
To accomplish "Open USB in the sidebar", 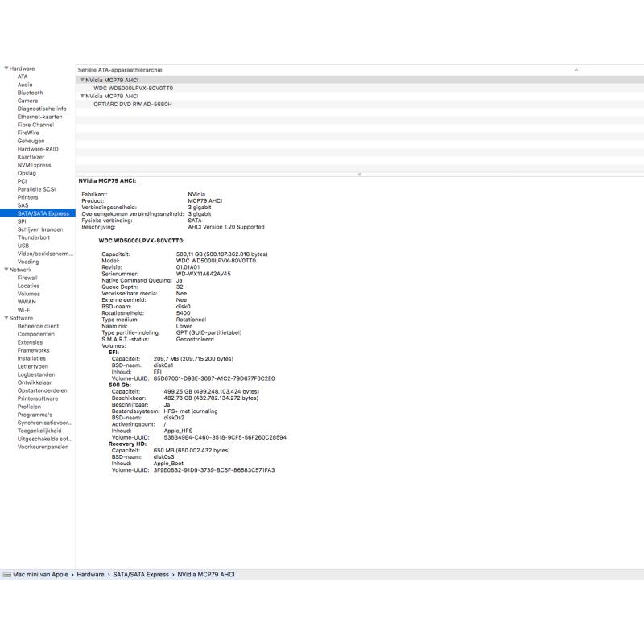I will tap(23, 246).
